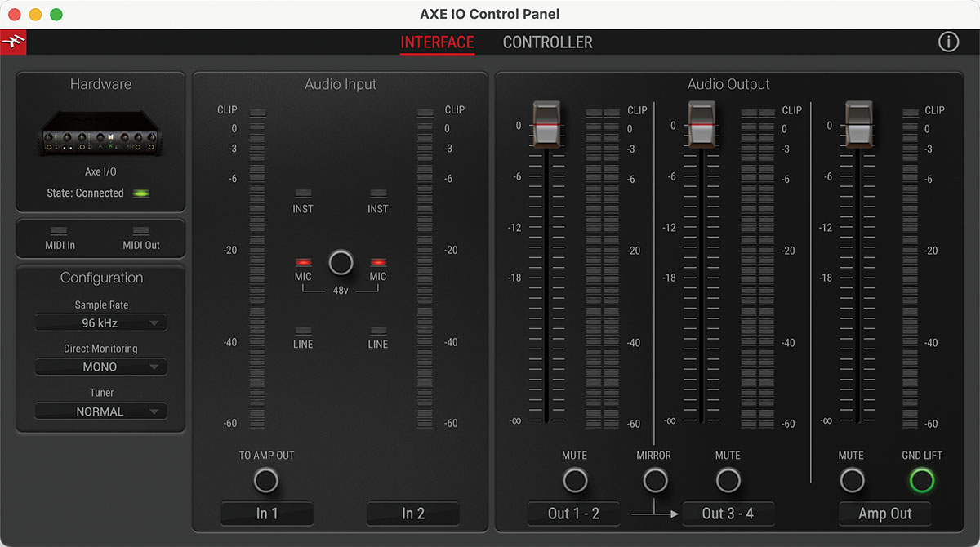Click the "Sample Rate" label
This screenshot has height=547, width=980.
(x=101, y=305)
